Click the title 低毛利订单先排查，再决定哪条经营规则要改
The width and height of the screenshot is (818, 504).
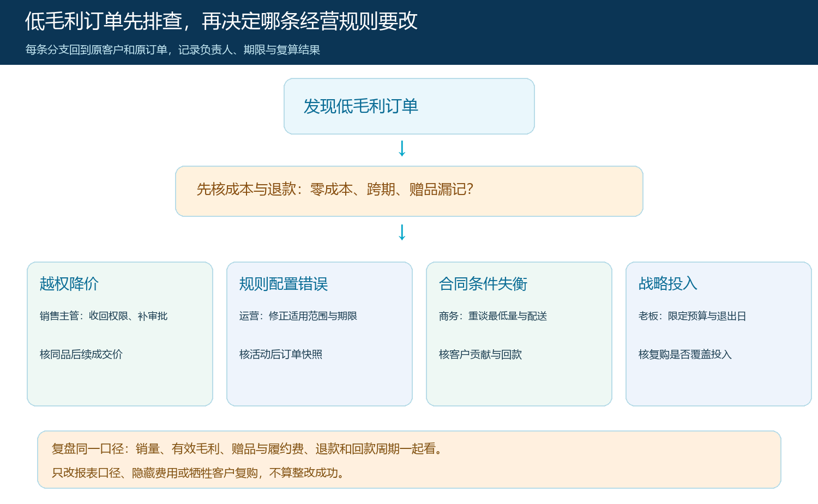[221, 21]
